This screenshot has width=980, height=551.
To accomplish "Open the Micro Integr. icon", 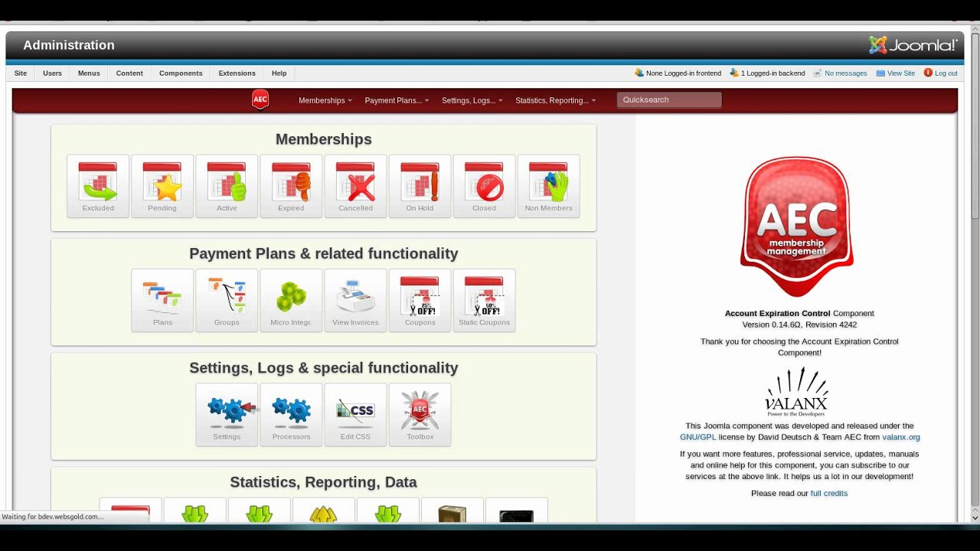I will 291,300.
